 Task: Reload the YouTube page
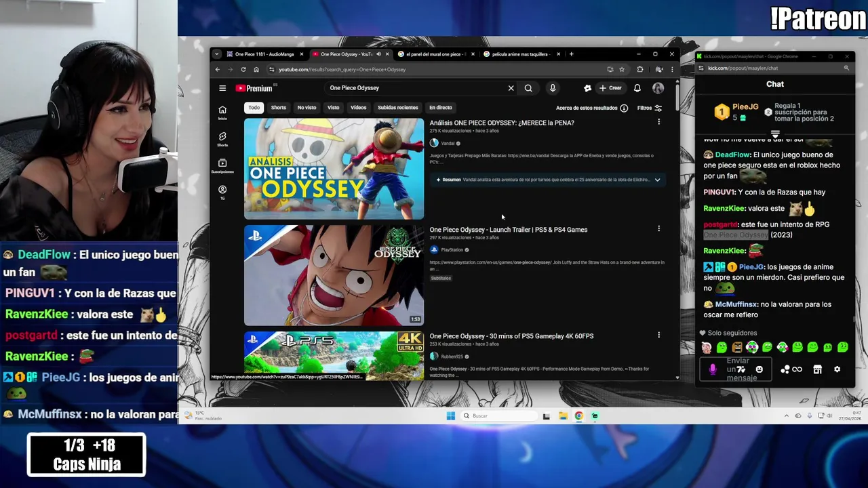(x=243, y=69)
